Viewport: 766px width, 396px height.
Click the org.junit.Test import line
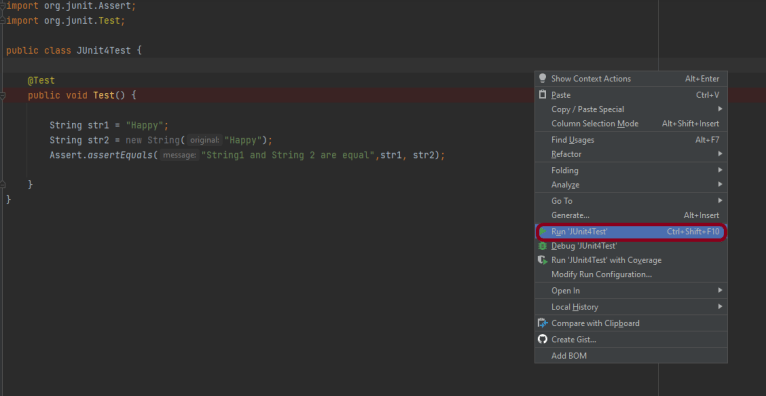pyautogui.click(x=65, y=21)
